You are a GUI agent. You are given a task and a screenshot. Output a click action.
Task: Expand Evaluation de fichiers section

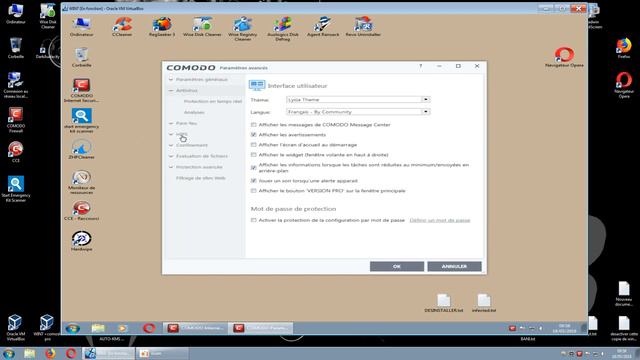coord(171,156)
